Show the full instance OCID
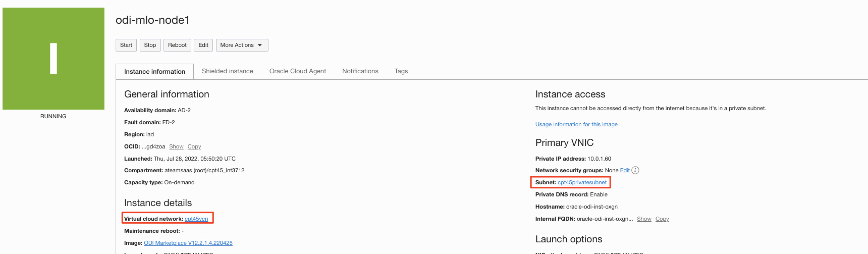 [x=176, y=146]
